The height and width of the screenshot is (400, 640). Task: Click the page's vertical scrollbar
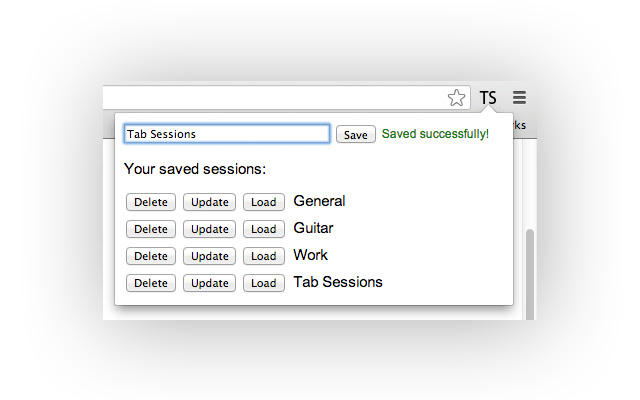(530, 270)
